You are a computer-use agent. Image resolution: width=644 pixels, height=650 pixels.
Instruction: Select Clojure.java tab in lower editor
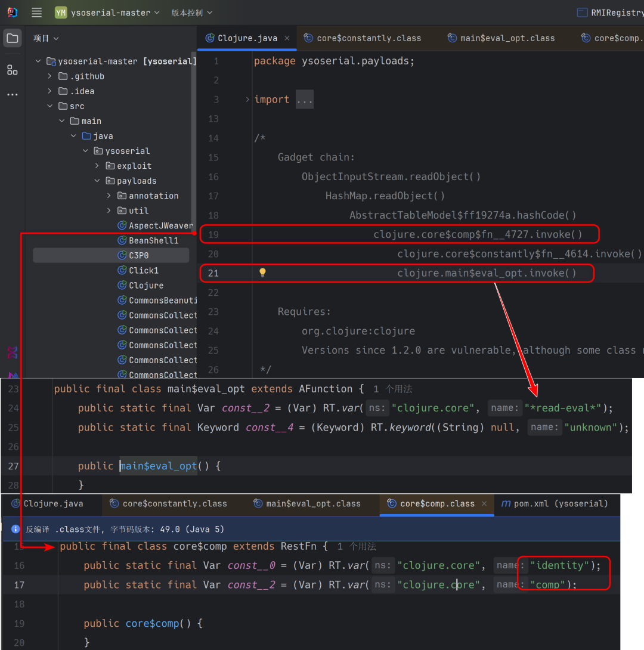[47, 504]
